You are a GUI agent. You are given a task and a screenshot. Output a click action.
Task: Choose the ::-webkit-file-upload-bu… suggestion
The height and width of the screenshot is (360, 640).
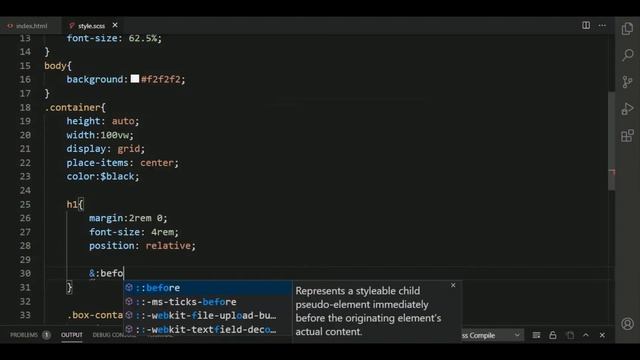click(x=208, y=316)
